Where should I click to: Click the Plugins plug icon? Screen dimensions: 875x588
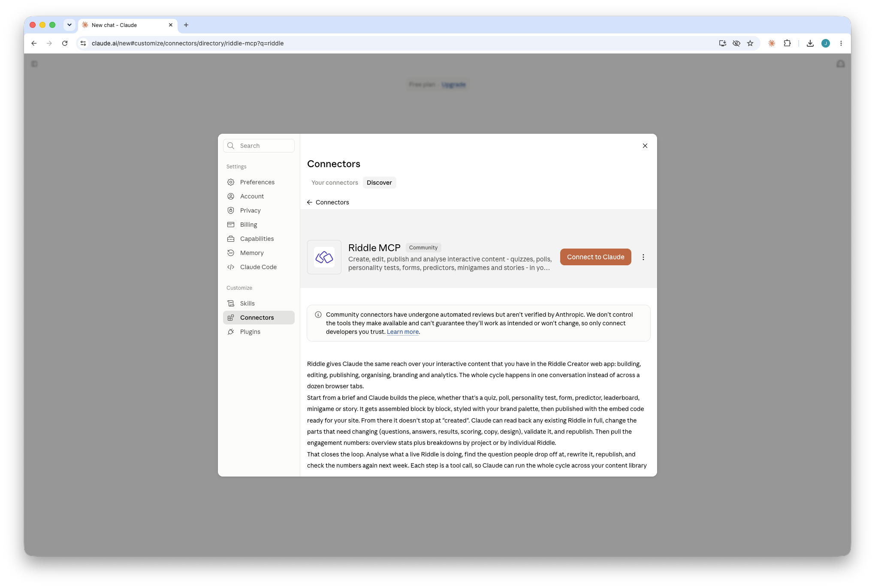[231, 332]
